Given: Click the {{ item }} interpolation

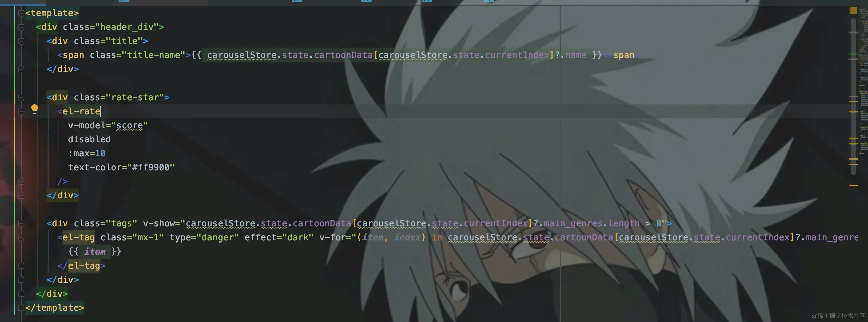Looking at the screenshot, I should 95,251.
